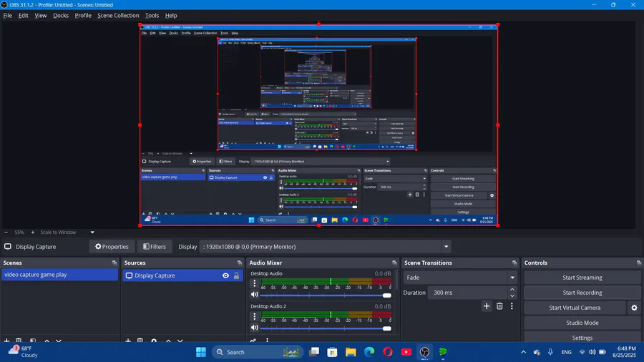Screen dimensions: 644x362
Task: Open source Filters button
Action: (x=155, y=247)
